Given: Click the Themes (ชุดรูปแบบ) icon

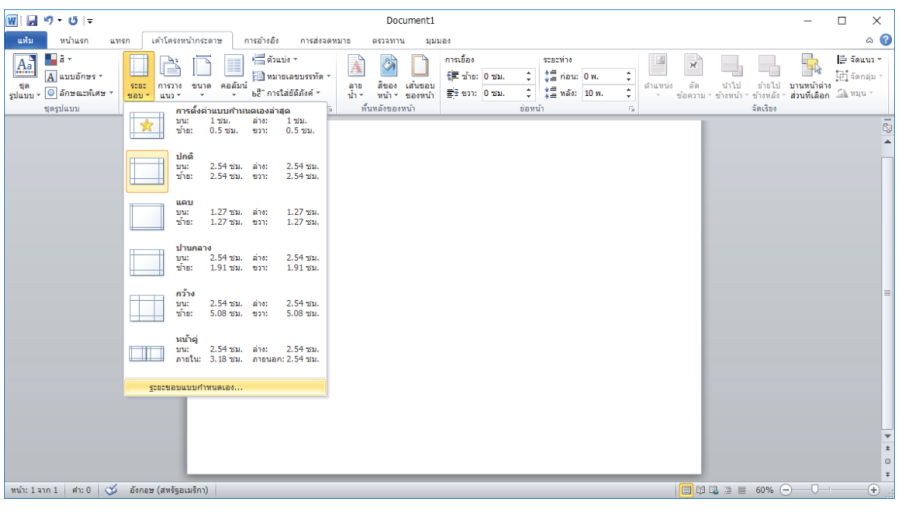Looking at the screenshot, I should coord(24,75).
